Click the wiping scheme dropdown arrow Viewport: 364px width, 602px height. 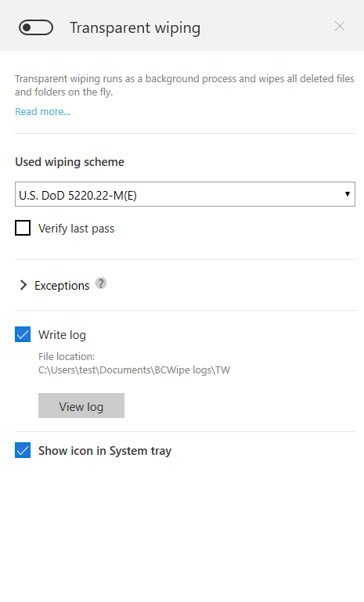coord(347,194)
